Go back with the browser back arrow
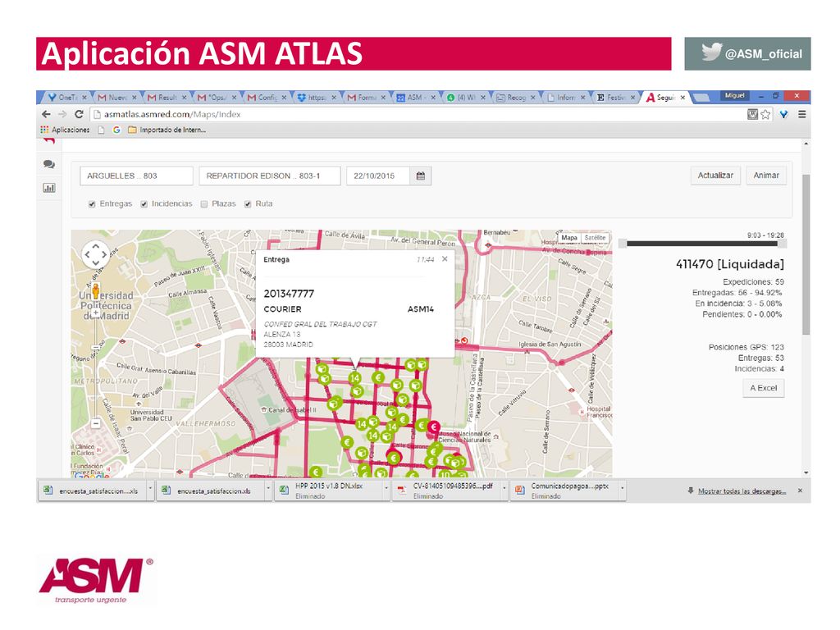Viewport: 840px width, 630px height. (47, 114)
